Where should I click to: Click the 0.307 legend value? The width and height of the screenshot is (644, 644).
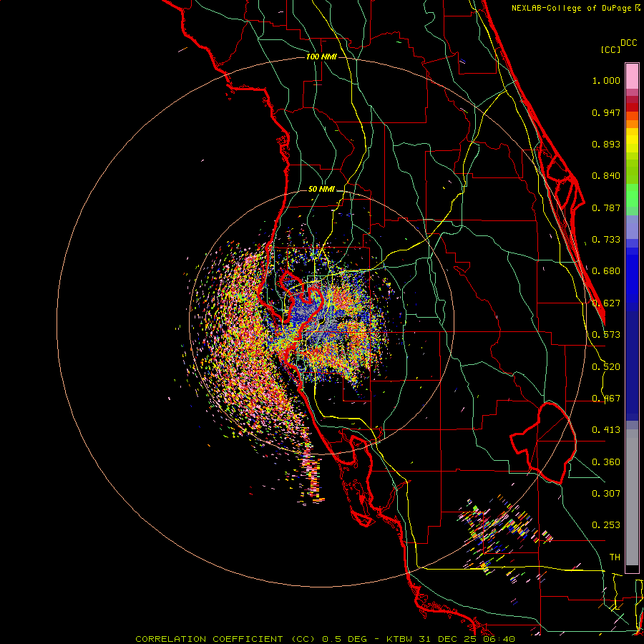pos(606,494)
